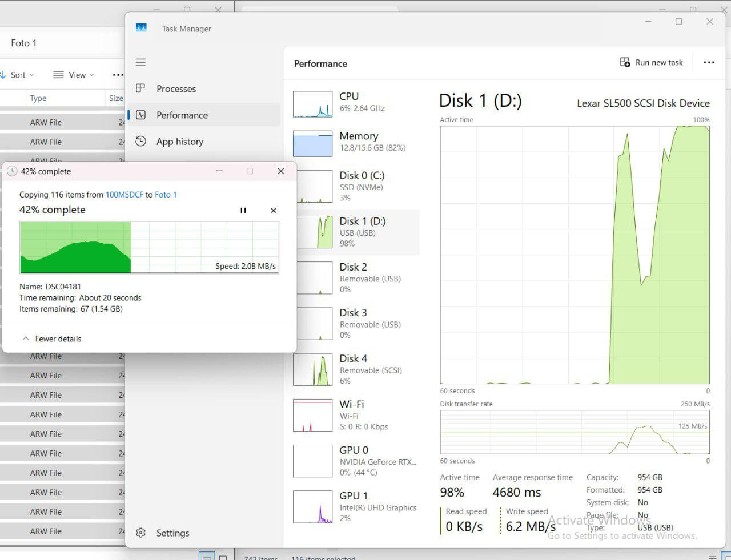This screenshot has width=731, height=560.
Task: Click the Type column header
Action: (x=38, y=98)
